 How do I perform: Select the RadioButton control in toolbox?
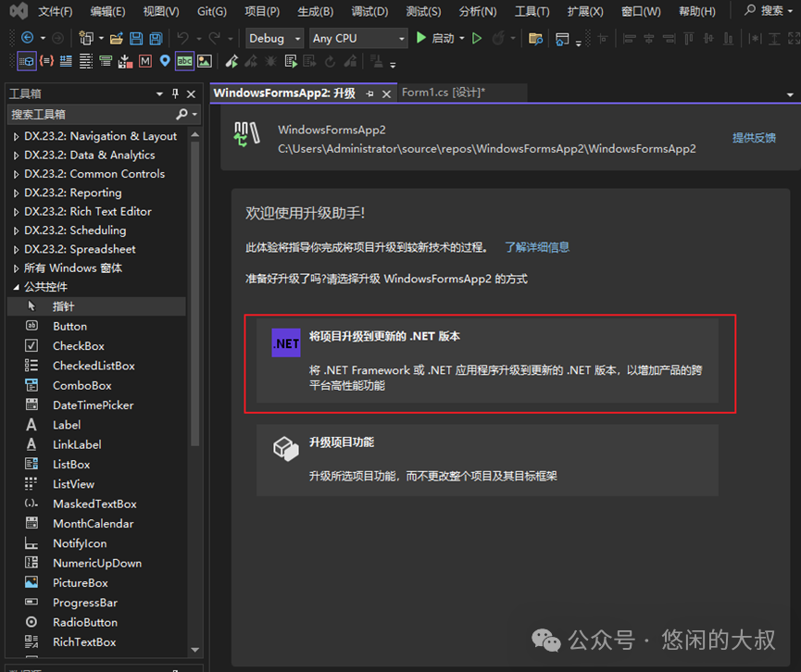click(x=84, y=622)
